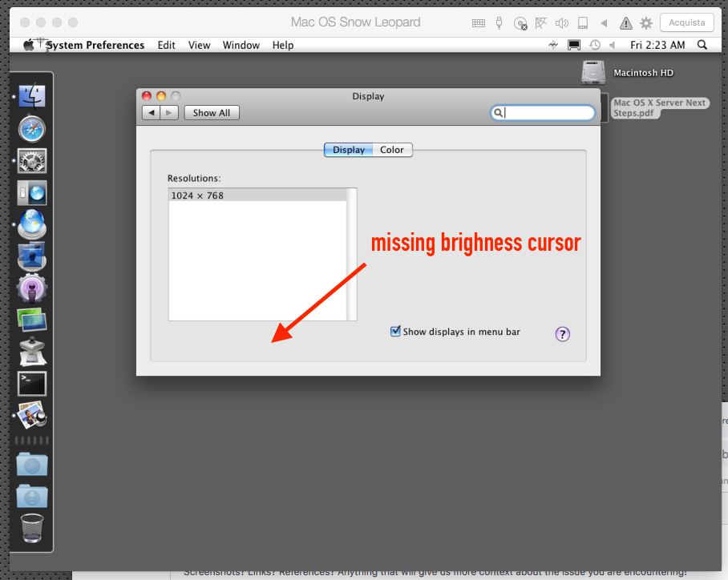Click the hard disk icon in VM toolbar
The width and height of the screenshot is (728, 580).
click(x=583, y=22)
